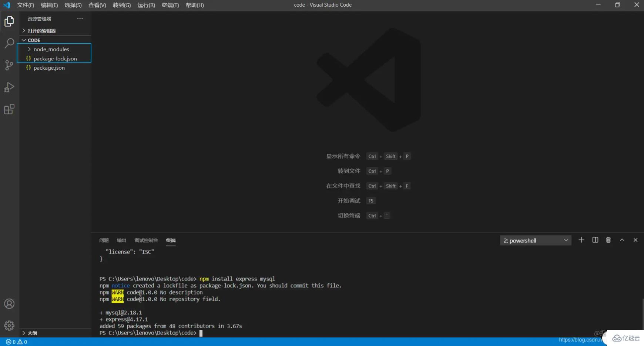Open the powershell terminal selector dropdown
The image size is (644, 346).
536,240
